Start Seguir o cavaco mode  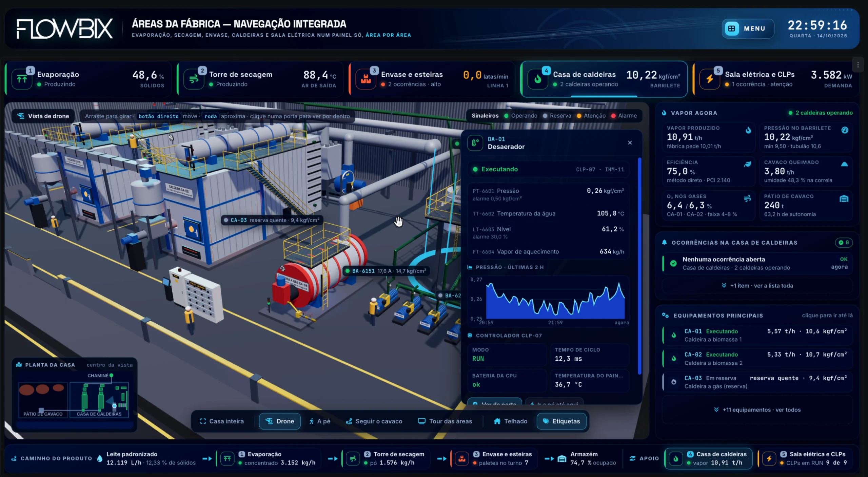click(374, 421)
